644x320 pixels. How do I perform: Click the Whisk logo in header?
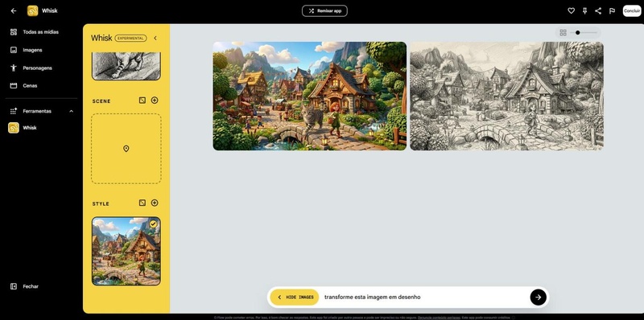click(x=32, y=11)
